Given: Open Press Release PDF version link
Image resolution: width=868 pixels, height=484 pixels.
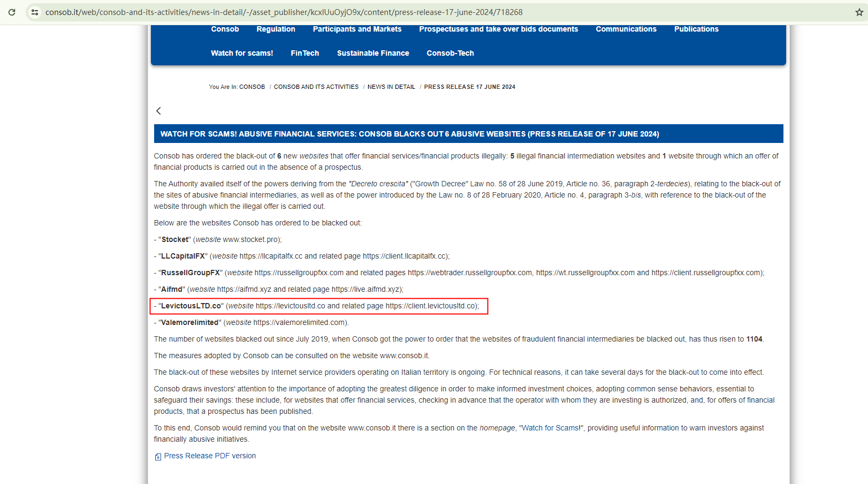Looking at the screenshot, I should (210, 456).
